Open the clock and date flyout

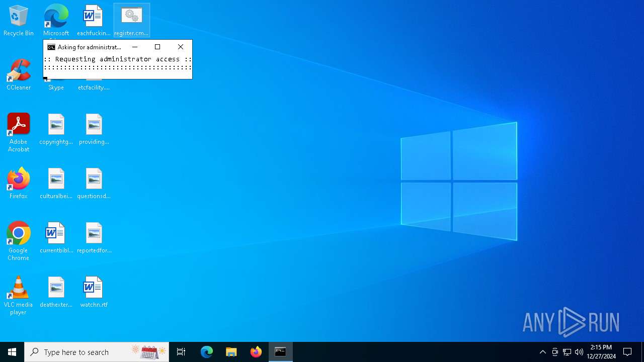pyautogui.click(x=601, y=352)
